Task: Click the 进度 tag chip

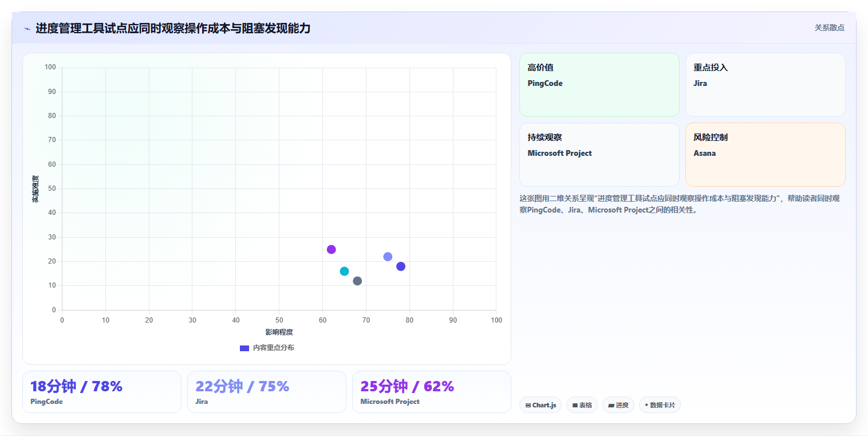Action: 618,405
